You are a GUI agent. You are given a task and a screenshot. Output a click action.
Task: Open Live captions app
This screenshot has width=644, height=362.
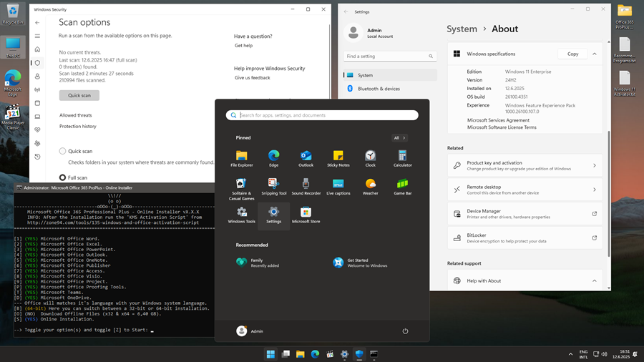coord(338,187)
